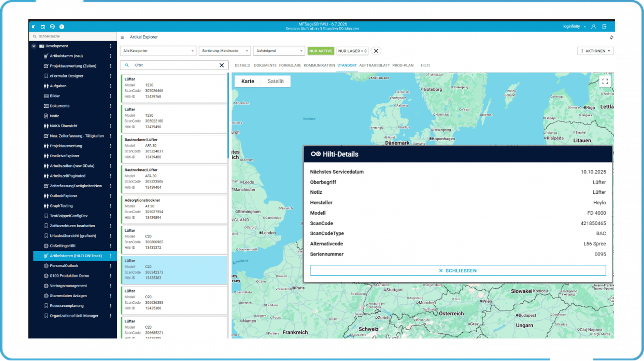Clear the lüfter search text with X
Screen dimensions: 644x361
[x=222, y=65]
